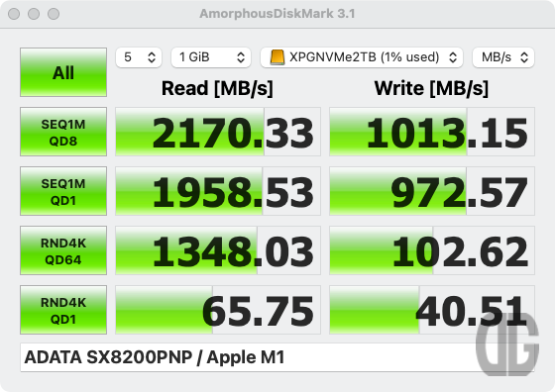Image resolution: width=555 pixels, height=392 pixels.
Task: Click the orange drive icon in the volume selector
Action: pyautogui.click(x=277, y=56)
